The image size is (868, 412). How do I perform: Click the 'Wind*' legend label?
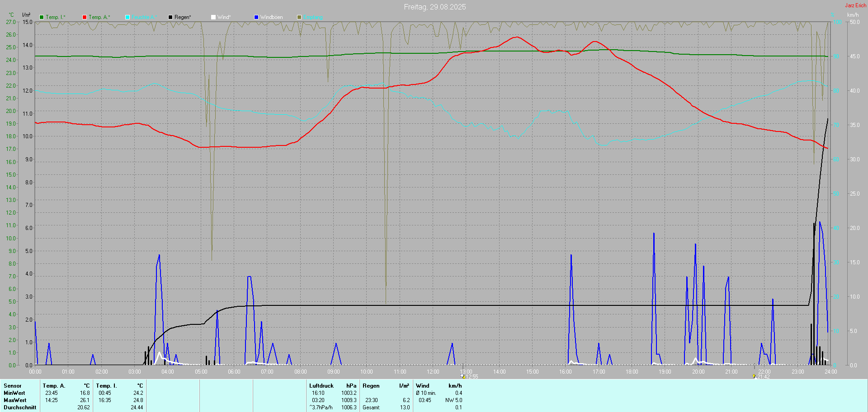(x=224, y=17)
